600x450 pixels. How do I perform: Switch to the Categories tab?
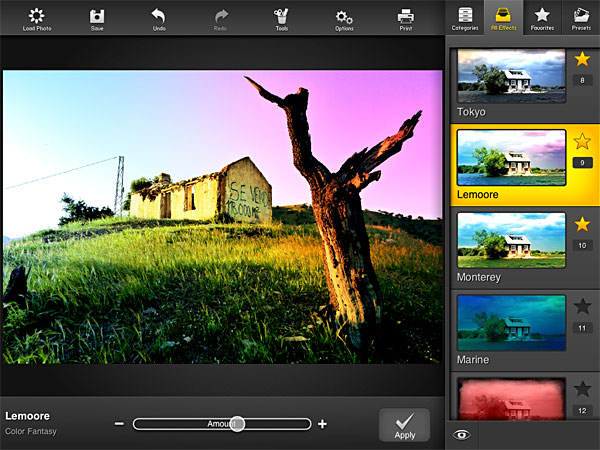pos(465,18)
